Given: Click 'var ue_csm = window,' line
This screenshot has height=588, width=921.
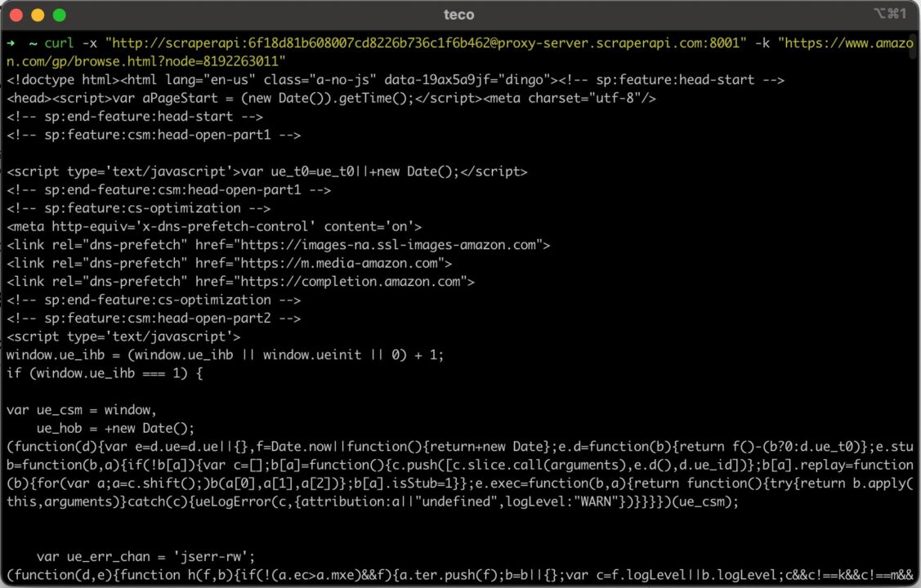Looking at the screenshot, I should [x=82, y=410].
